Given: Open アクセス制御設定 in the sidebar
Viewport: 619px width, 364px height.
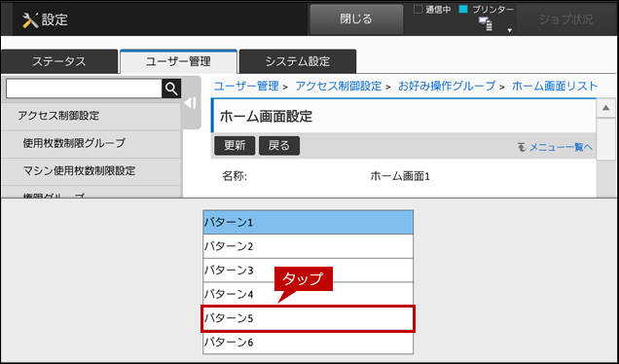Looking at the screenshot, I should (x=91, y=116).
